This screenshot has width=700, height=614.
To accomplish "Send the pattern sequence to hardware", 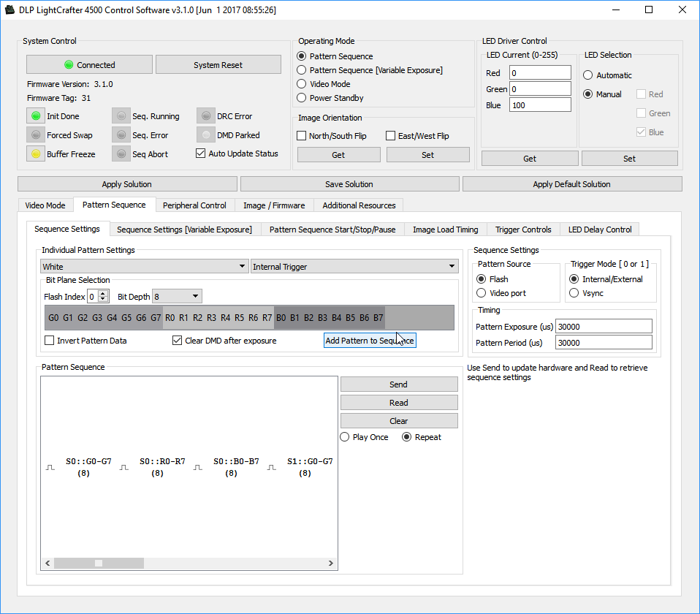I will pyautogui.click(x=399, y=384).
